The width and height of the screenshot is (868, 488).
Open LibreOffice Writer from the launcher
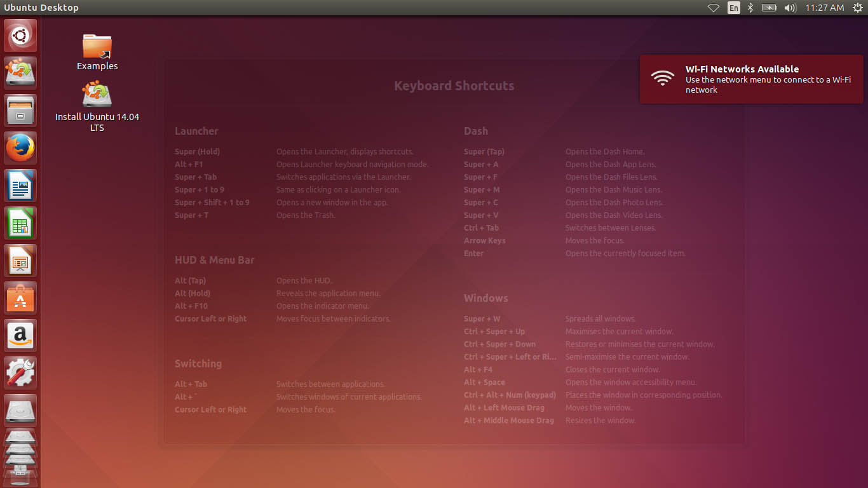20,186
